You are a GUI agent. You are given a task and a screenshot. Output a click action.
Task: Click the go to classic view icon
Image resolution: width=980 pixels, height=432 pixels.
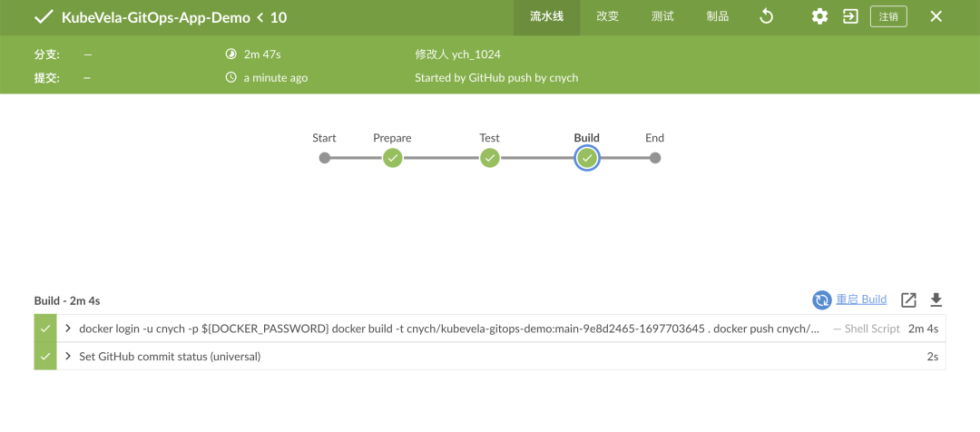click(850, 16)
